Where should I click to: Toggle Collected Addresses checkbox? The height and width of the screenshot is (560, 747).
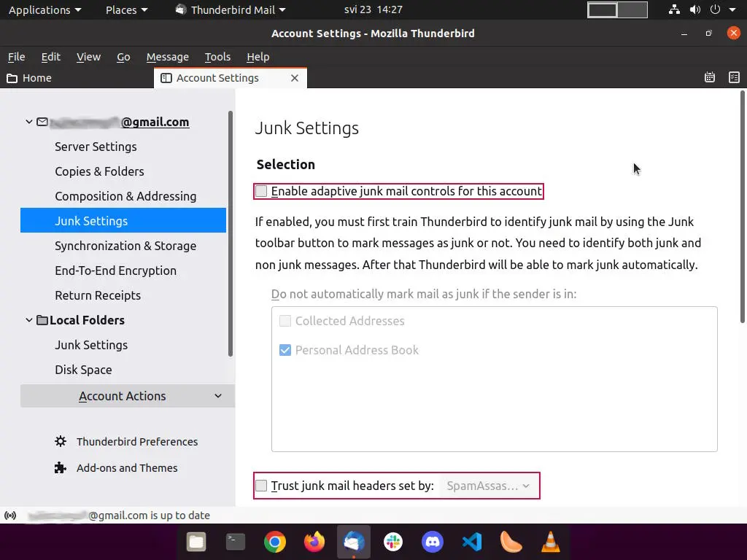click(x=285, y=321)
